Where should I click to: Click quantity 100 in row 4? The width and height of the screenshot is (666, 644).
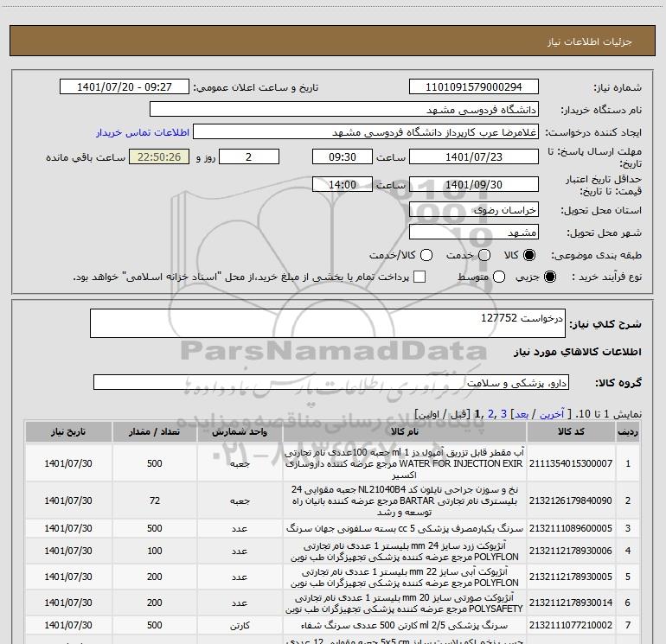(155, 551)
